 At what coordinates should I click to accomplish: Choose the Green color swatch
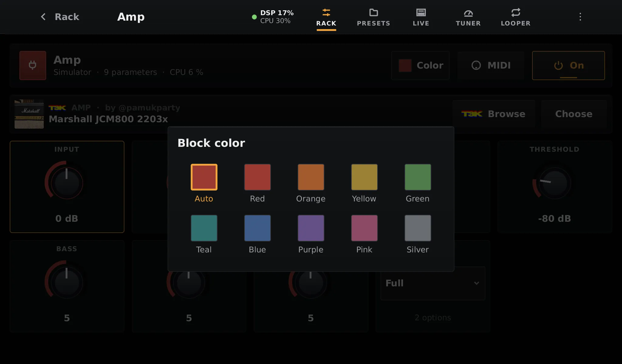418,177
